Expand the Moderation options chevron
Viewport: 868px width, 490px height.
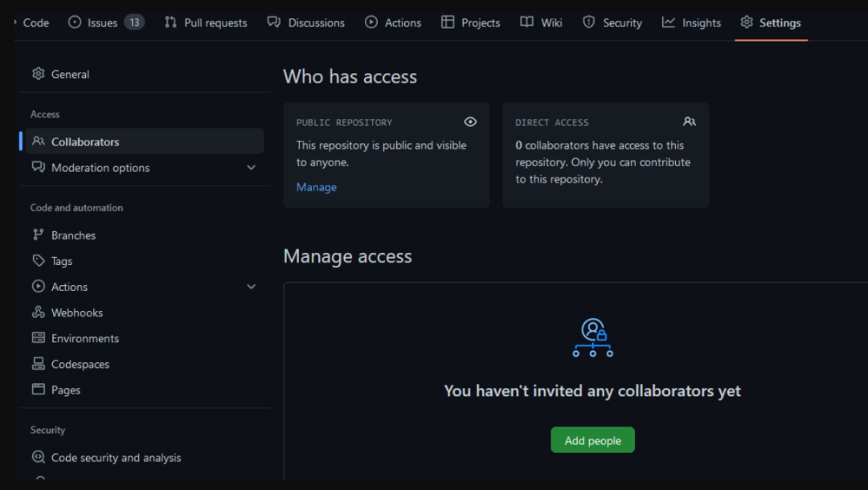(x=252, y=168)
